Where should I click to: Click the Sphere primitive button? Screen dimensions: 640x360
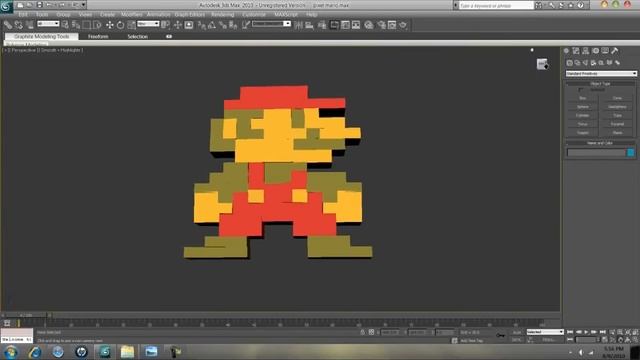point(583,107)
